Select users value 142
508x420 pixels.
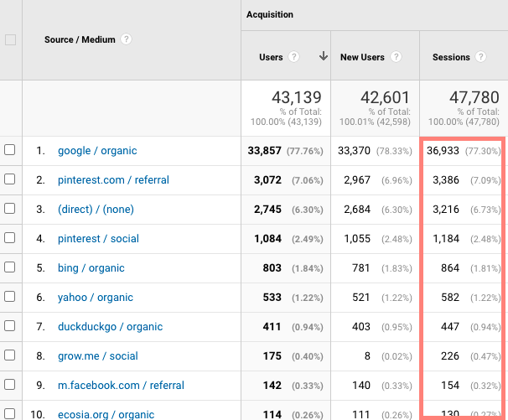tap(272, 386)
